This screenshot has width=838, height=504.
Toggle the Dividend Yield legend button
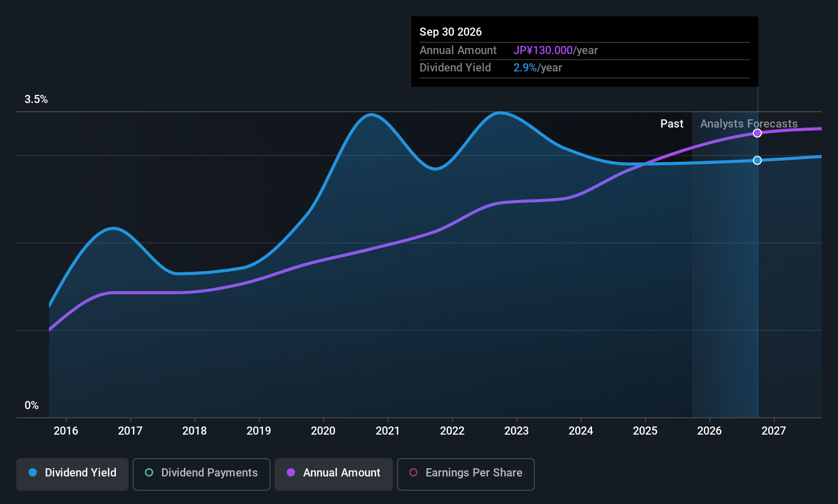[72, 474]
